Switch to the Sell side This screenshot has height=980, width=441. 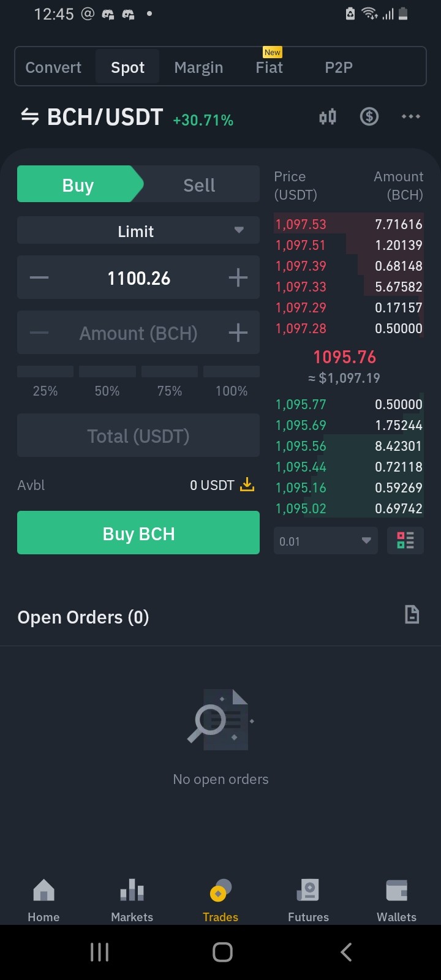[199, 185]
